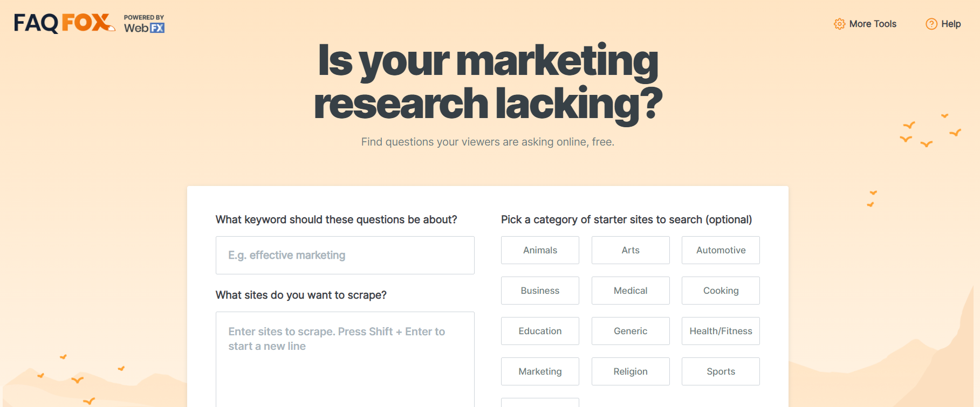Choose the Business starter sites category

coord(540,291)
